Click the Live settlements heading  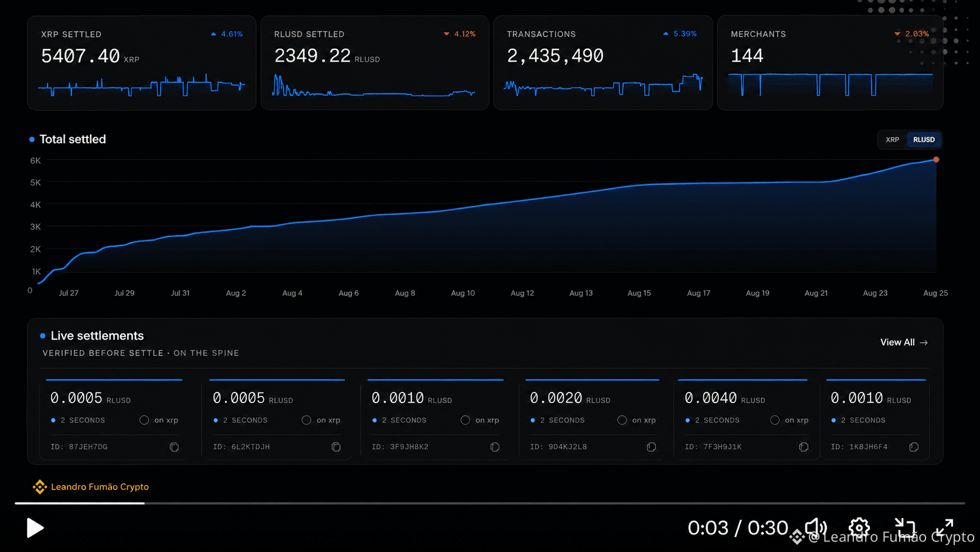(97, 336)
